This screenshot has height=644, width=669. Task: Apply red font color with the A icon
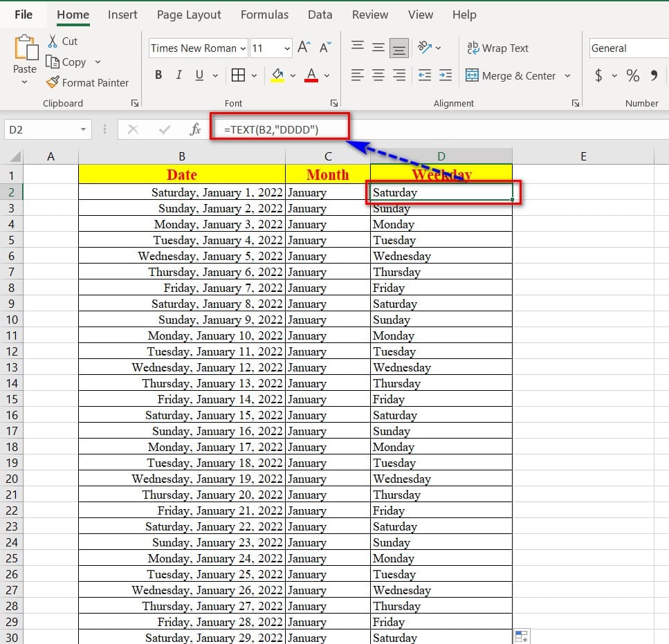[311, 75]
